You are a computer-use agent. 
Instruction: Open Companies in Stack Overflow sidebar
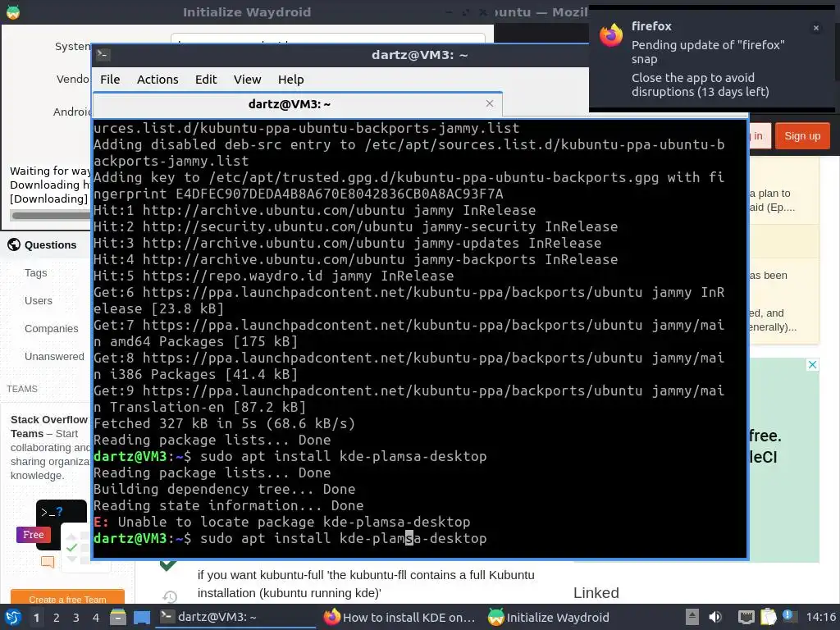pyautogui.click(x=52, y=328)
